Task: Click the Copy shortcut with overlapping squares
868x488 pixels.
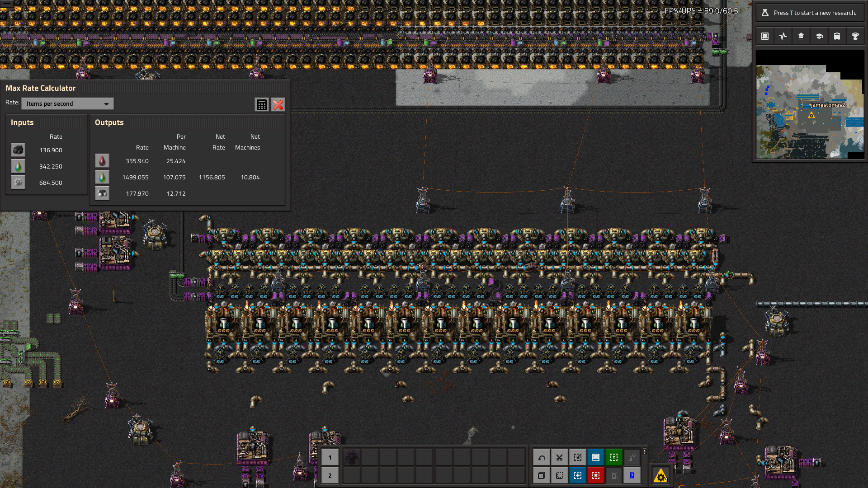Action: pos(542,475)
